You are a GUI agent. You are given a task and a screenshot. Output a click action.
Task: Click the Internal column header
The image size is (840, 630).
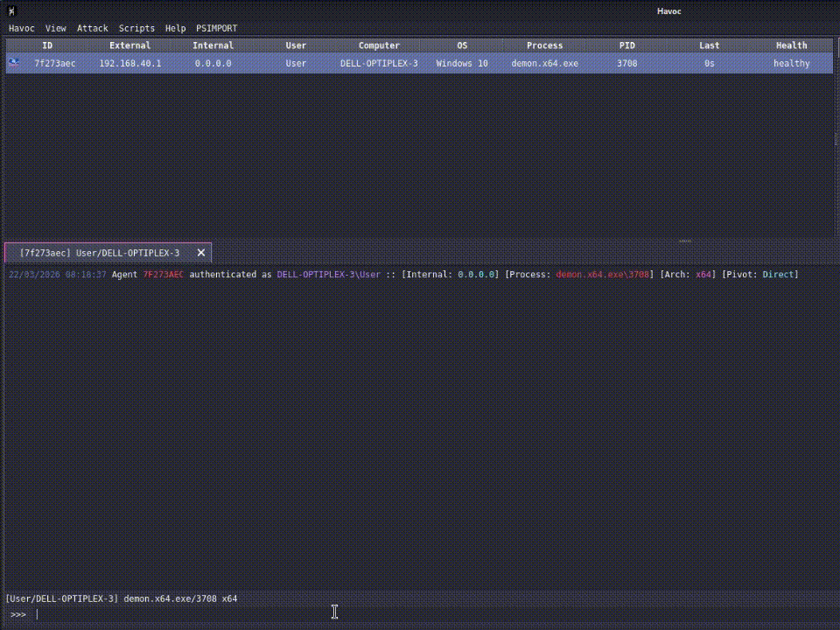pyautogui.click(x=213, y=45)
